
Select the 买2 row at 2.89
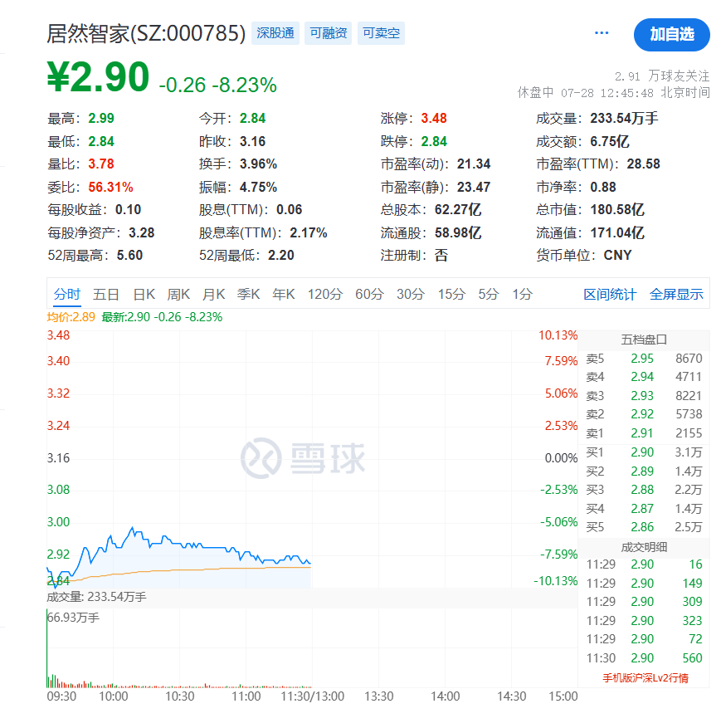tap(644, 471)
